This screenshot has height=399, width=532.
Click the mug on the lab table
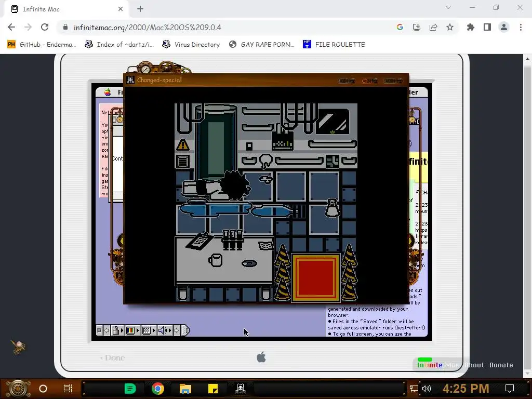click(215, 261)
